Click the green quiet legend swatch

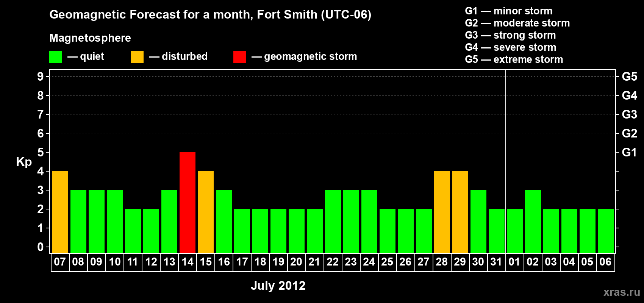point(55,57)
